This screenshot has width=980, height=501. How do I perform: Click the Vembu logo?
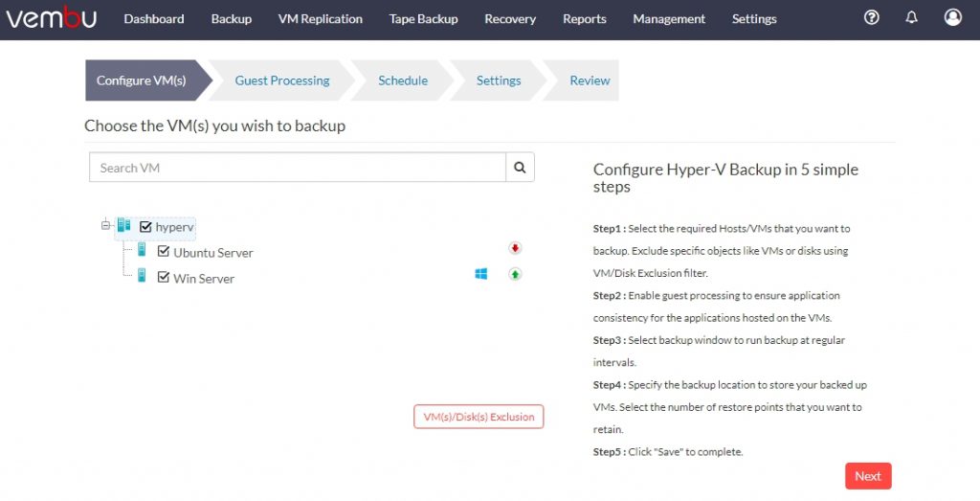[x=52, y=17]
